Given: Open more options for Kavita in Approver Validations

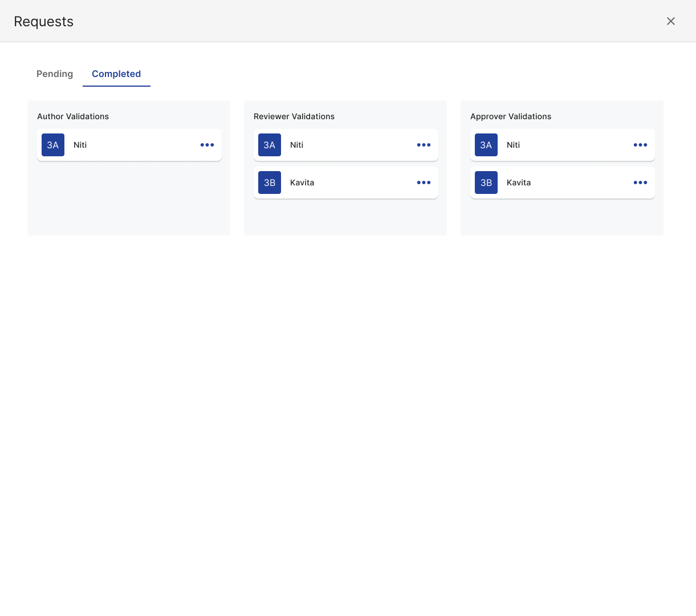Looking at the screenshot, I should click(x=640, y=183).
